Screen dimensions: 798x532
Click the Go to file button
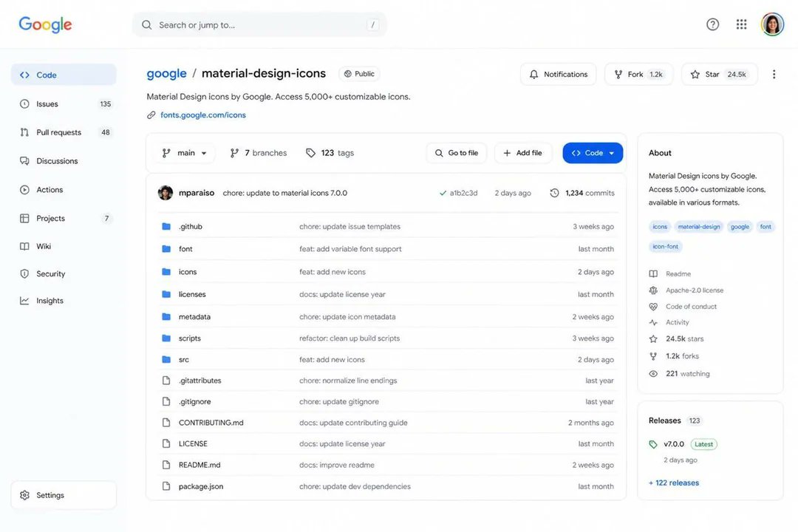pos(457,153)
